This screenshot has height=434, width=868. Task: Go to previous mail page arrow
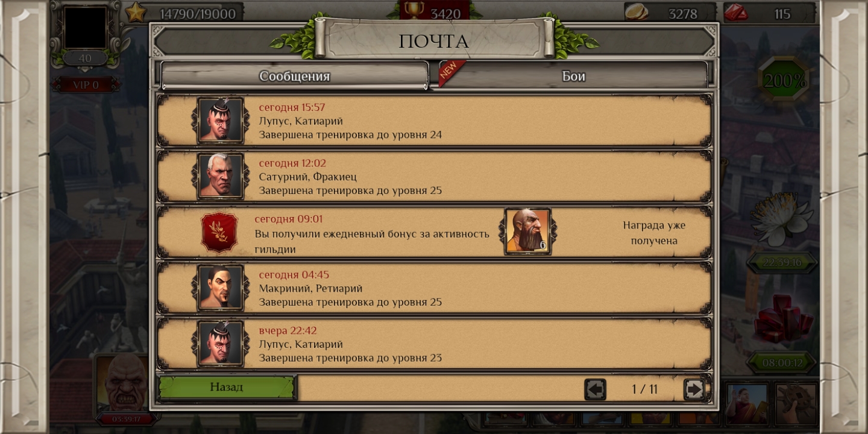click(x=595, y=389)
